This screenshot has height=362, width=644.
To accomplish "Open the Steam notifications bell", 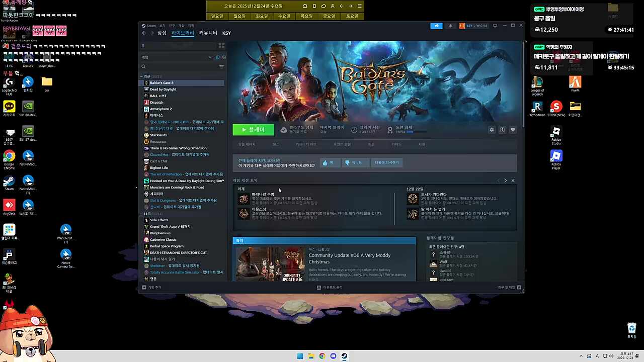I will 450,26.
